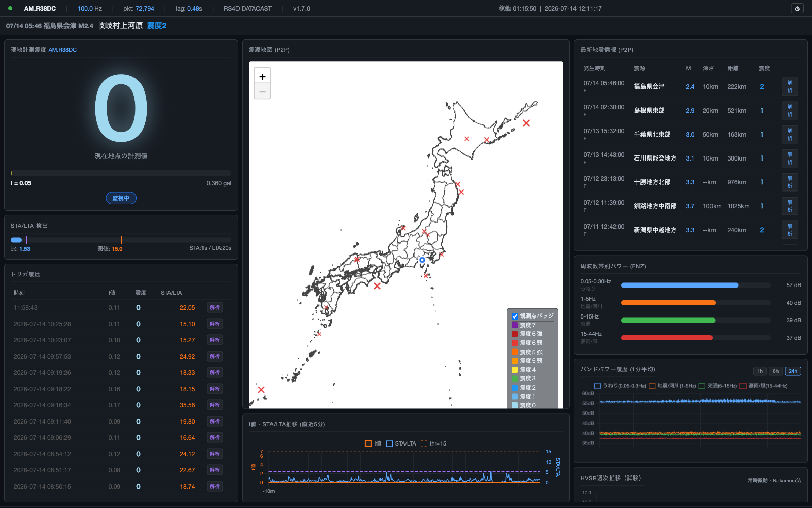Click the pkt: 72,794 counter

(139, 9)
